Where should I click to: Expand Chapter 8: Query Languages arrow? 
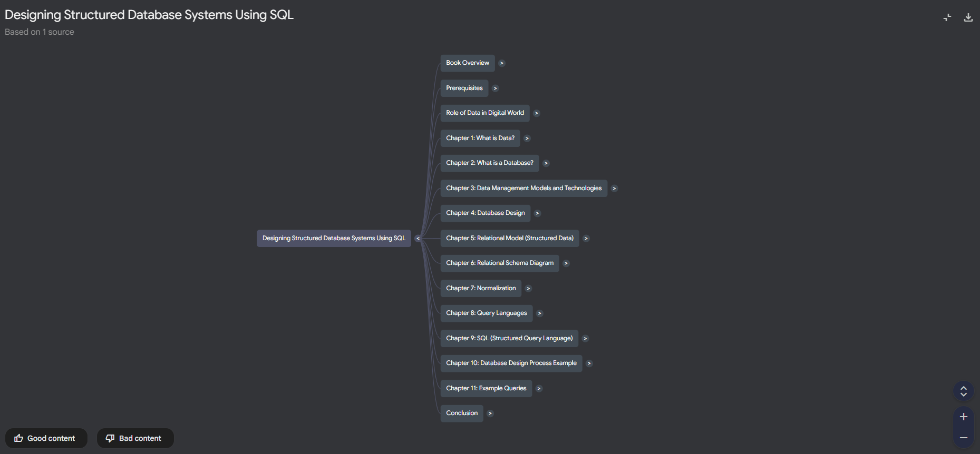(539, 313)
